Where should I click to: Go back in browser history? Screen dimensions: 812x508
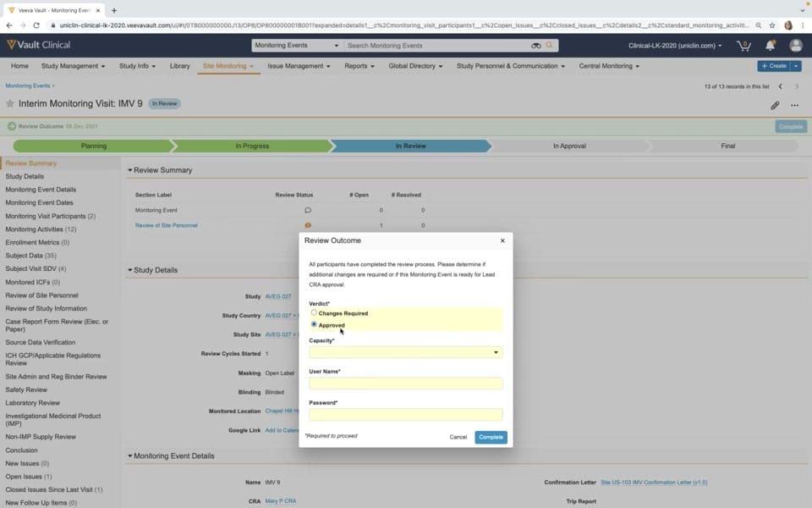click(x=9, y=25)
